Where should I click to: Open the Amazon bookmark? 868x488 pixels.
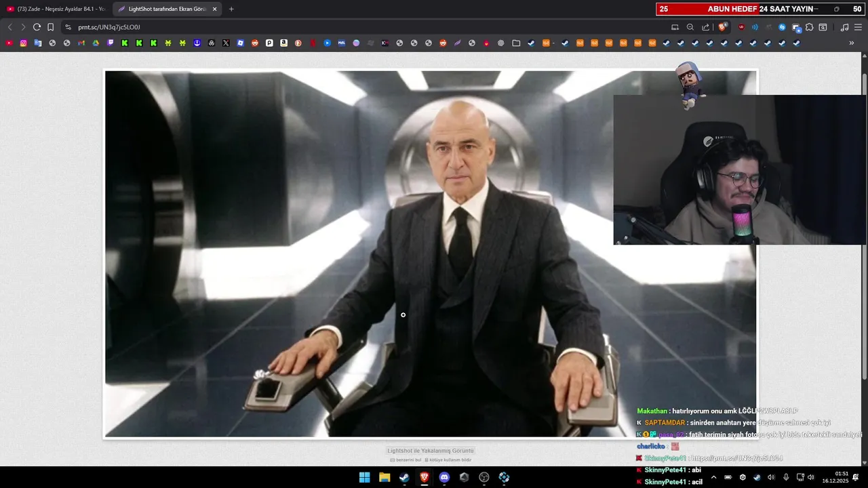283,43
